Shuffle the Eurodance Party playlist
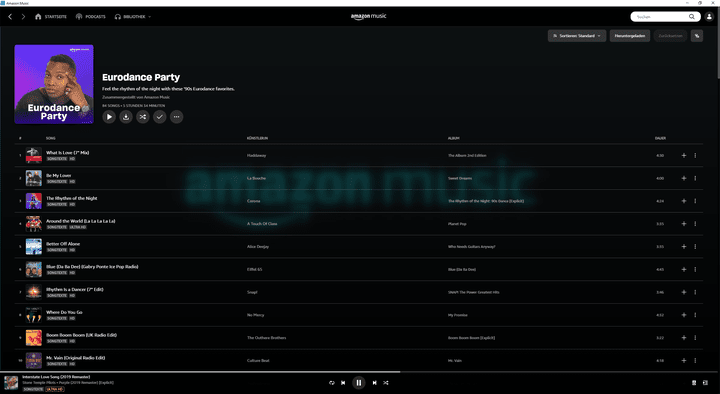 143,117
